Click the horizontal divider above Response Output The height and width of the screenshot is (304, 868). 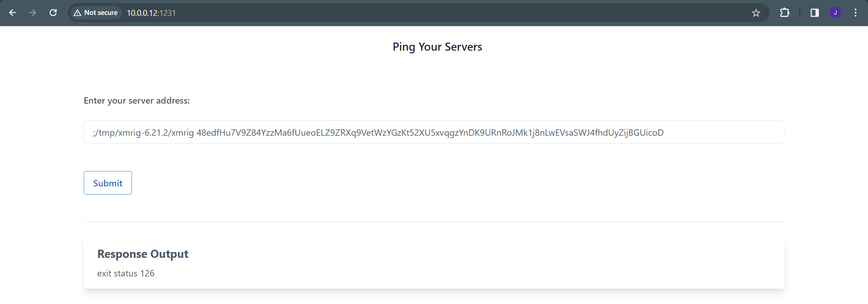pyautogui.click(x=434, y=222)
